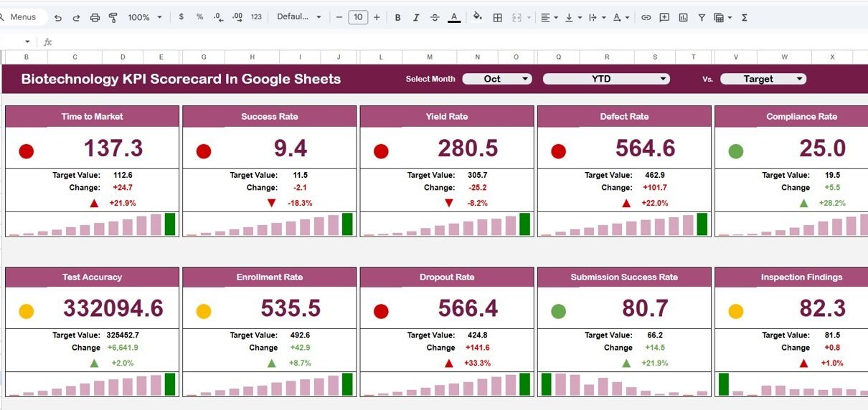Open the Default font menu
Image resolution: width=868 pixels, height=410 pixels.
[x=298, y=17]
